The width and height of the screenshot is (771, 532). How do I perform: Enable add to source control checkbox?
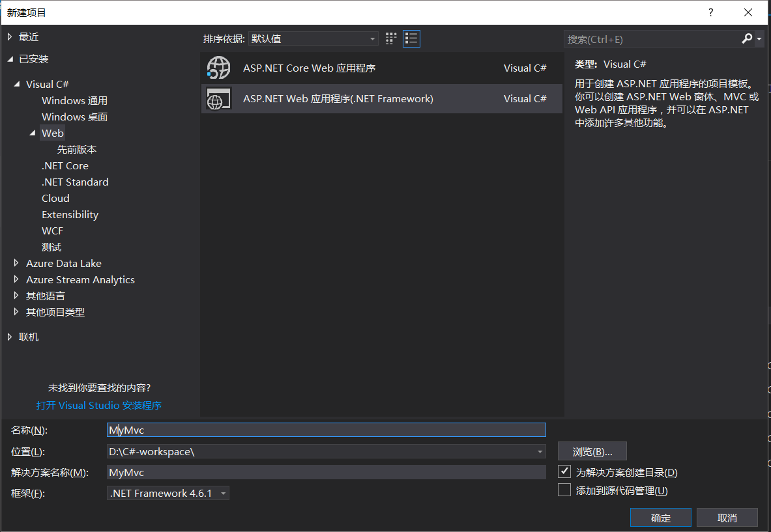click(x=564, y=490)
